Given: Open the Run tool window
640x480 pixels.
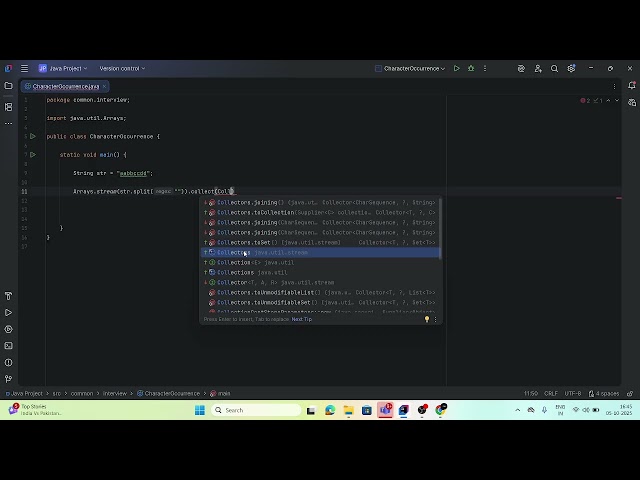Looking at the screenshot, I should click(x=8, y=313).
